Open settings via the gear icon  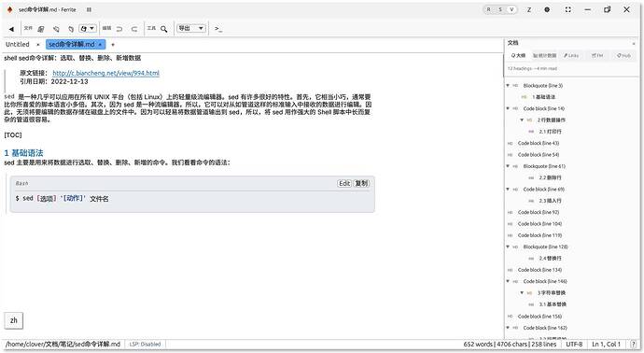tap(547, 9)
